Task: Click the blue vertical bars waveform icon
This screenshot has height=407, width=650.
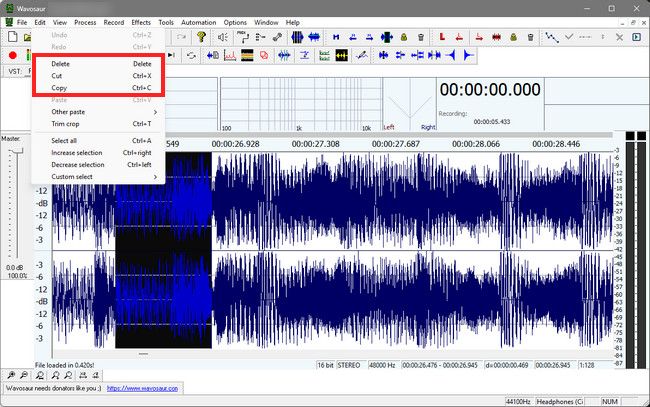Action: coord(297,37)
